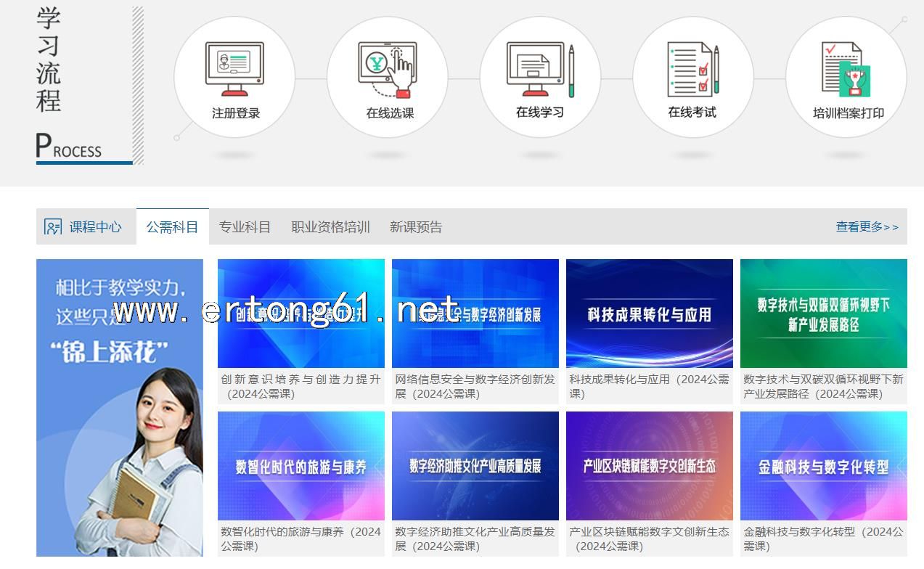Viewport: 924px width, 569px height.
Task: Click the 注册登录 monitor icon
Action: point(234,69)
